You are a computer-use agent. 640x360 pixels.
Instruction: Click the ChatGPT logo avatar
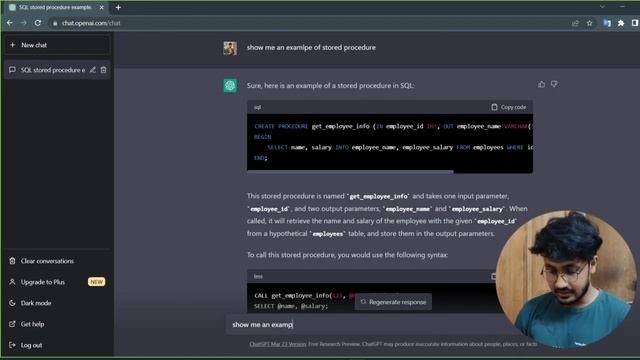pos(230,86)
